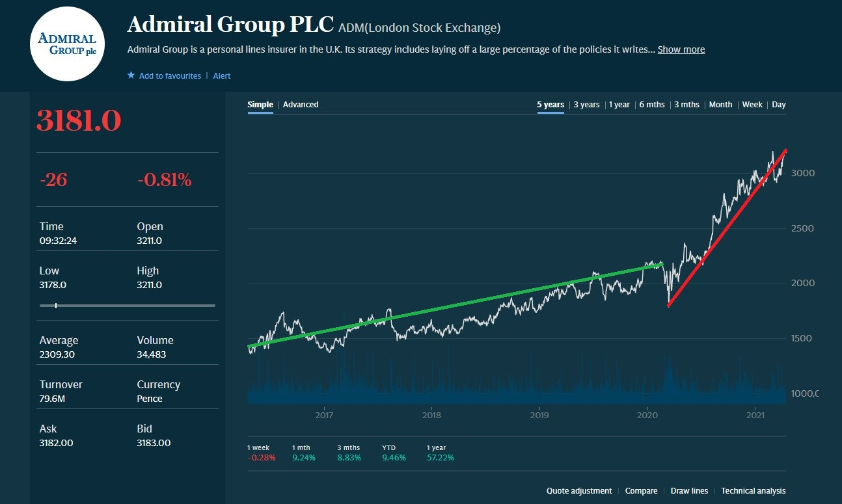Screen dimensions: 842x504
Task: Click the Admiral Group plc logo
Action: [68, 44]
